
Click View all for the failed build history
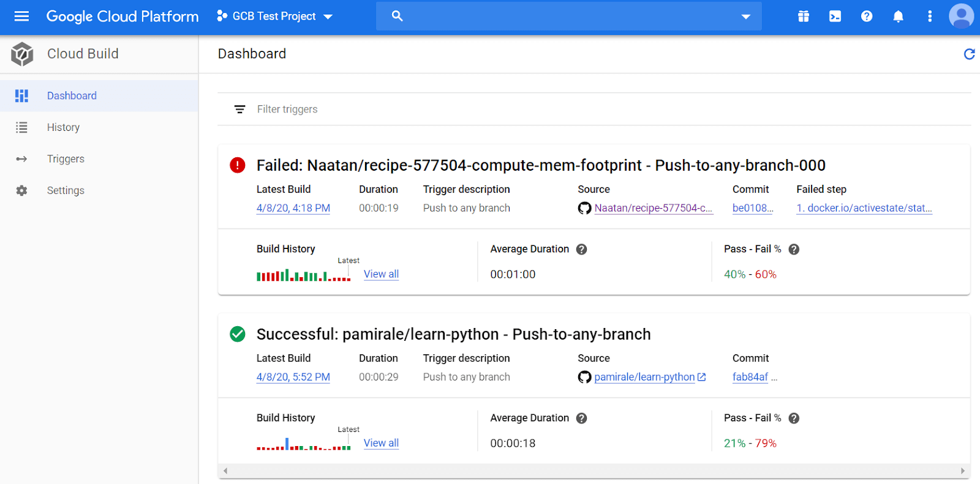(381, 274)
